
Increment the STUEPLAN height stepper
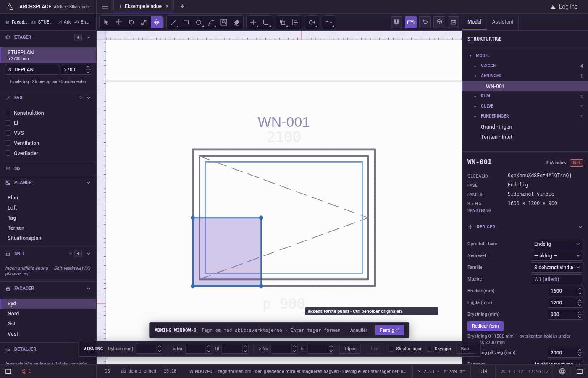[x=88, y=67]
